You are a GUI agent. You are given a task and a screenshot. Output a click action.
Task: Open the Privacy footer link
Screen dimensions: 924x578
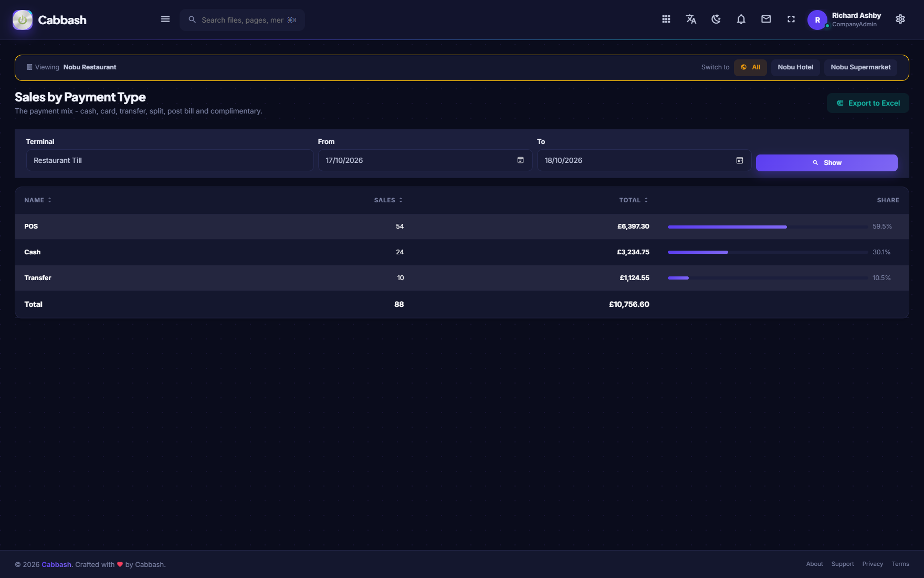click(873, 564)
